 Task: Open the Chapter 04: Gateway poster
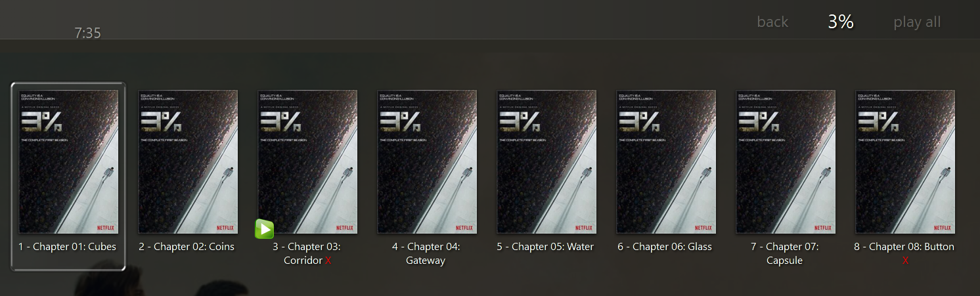pos(427,161)
